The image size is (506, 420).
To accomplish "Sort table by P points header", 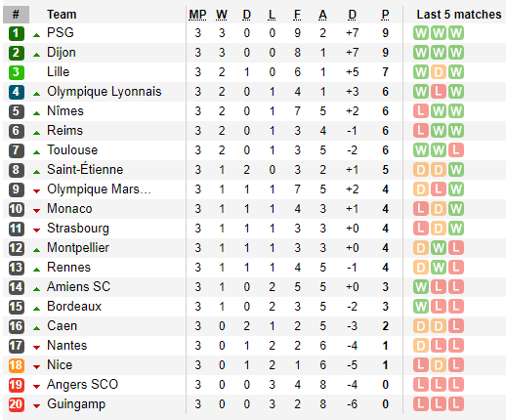I will pos(385,15).
